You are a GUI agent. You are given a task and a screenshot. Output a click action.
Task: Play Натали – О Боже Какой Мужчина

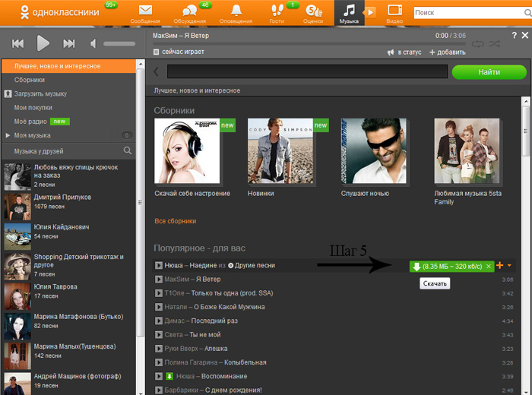pyautogui.click(x=158, y=307)
